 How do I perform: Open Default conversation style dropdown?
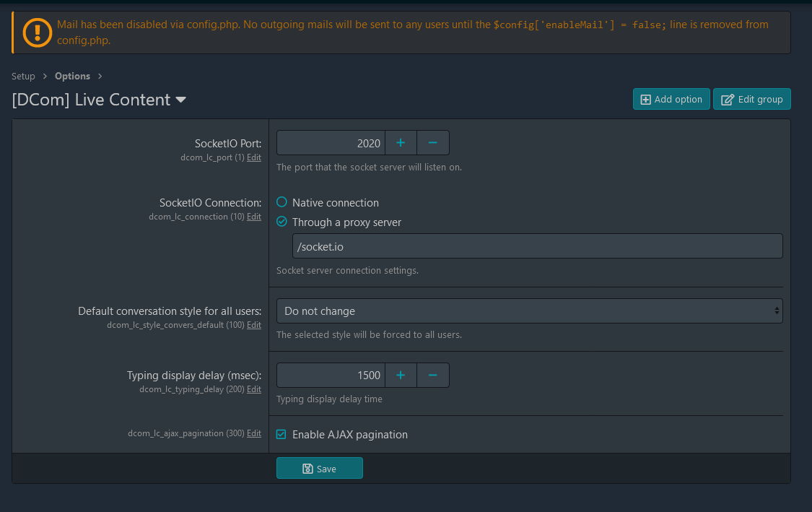coord(529,311)
